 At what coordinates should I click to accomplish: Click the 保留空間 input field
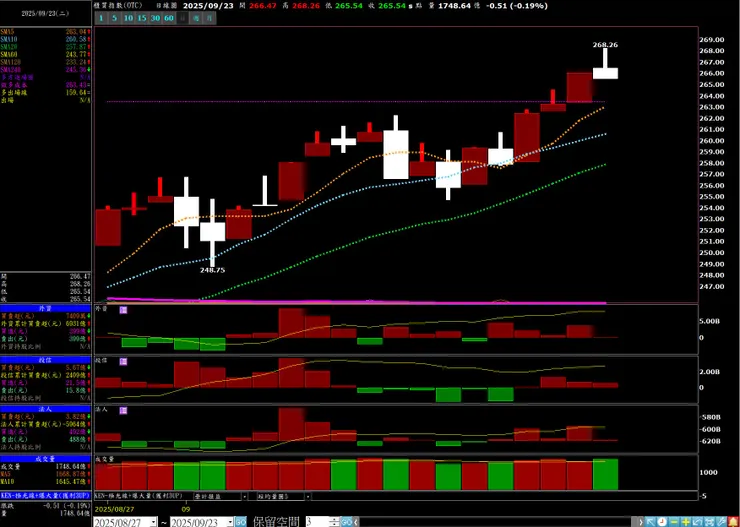[x=319, y=522]
